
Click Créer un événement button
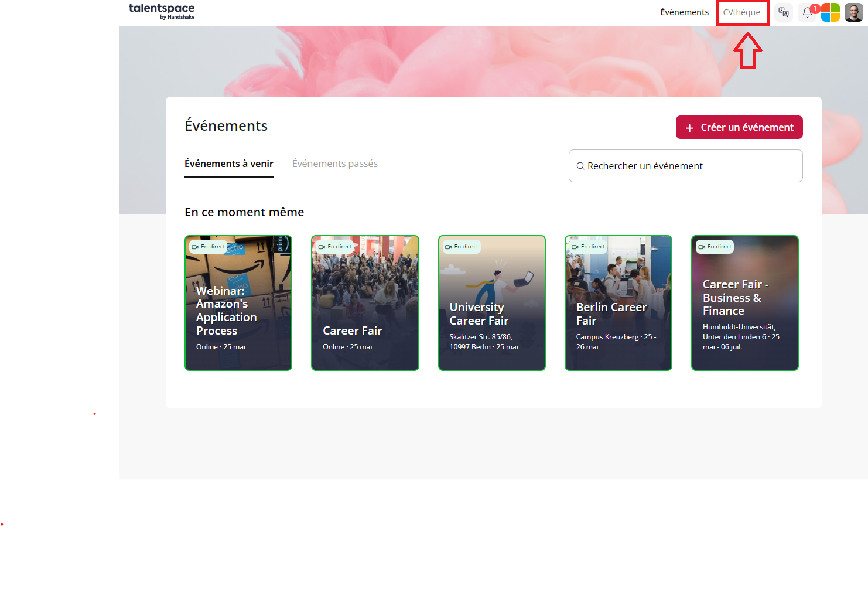739,127
